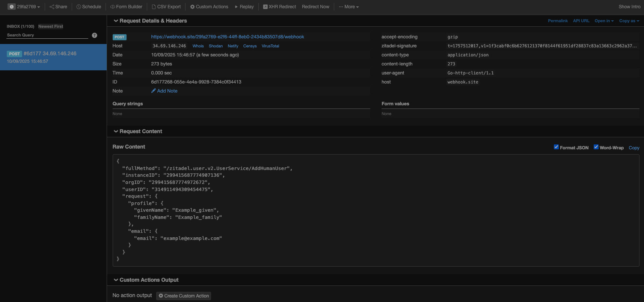Toggle the Newest First sort order
Image resolution: width=644 pixels, height=302 pixels.
pos(51,26)
